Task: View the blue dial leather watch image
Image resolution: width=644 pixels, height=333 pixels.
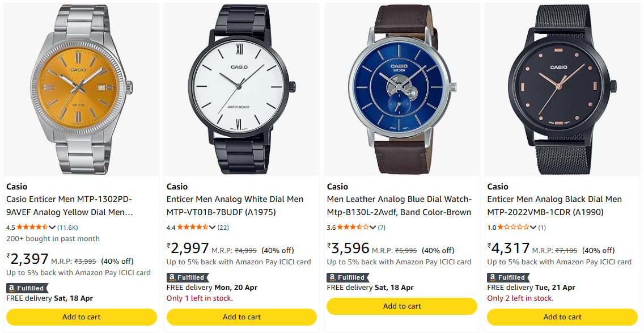Action: pyautogui.click(x=402, y=88)
